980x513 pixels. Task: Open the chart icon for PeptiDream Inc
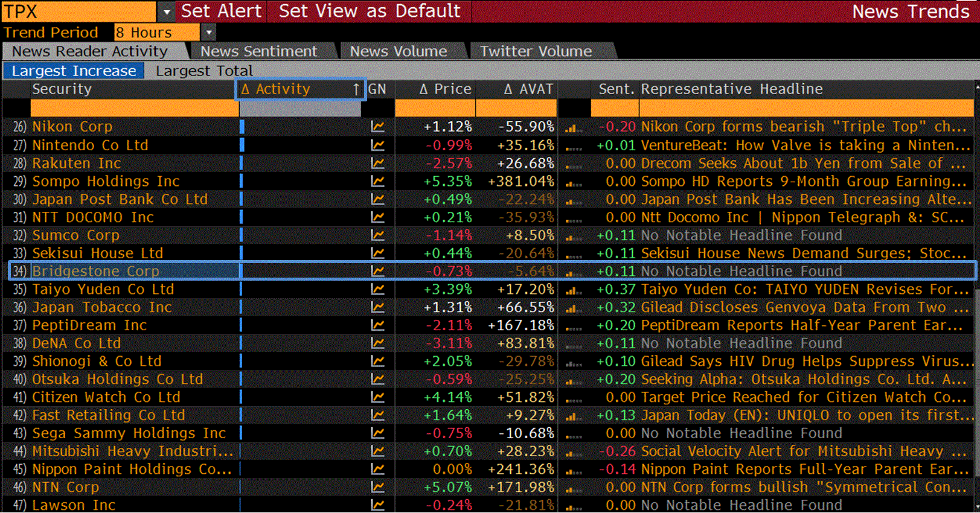coord(377,325)
